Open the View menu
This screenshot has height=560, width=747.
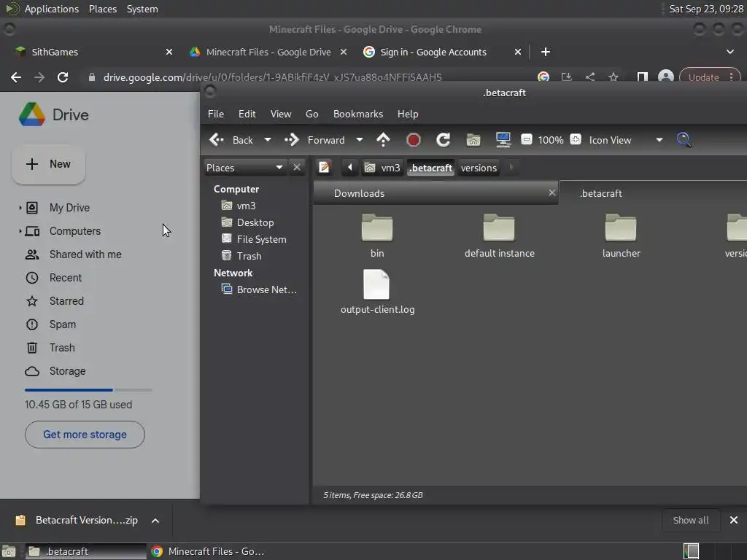281,114
